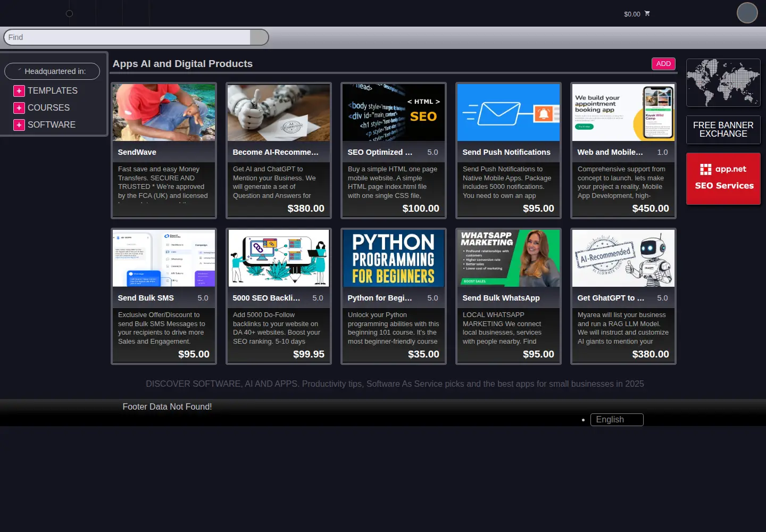
Task: Click the 1.0 rating on Web and Mobile
Action: point(662,152)
